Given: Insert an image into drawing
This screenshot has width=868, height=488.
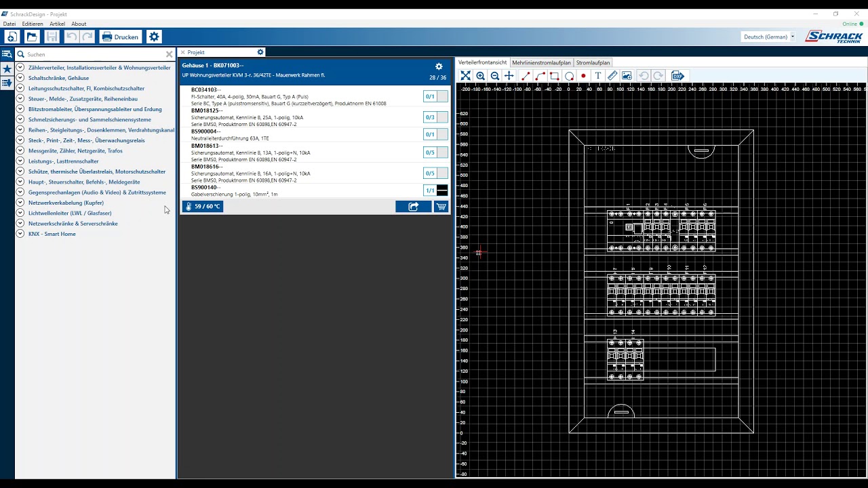Looking at the screenshot, I should point(627,76).
